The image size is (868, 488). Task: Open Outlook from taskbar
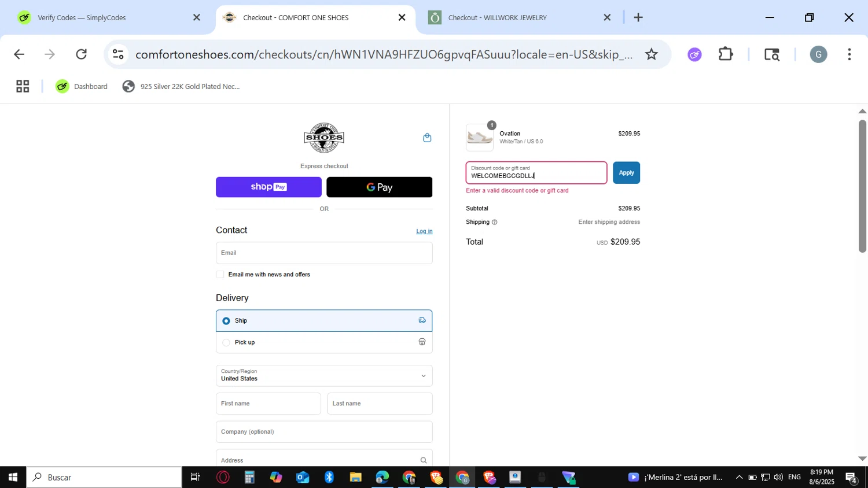(x=303, y=477)
